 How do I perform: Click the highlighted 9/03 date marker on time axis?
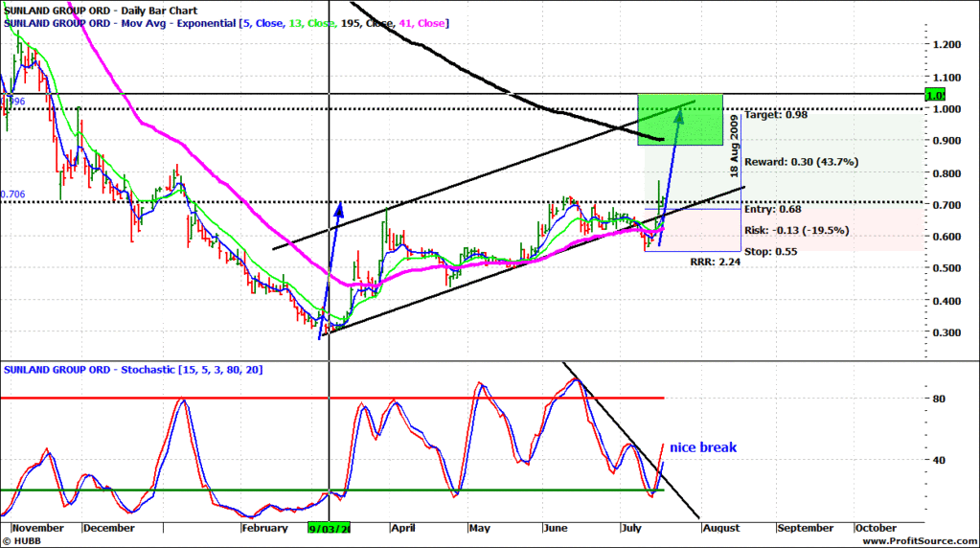[330, 529]
